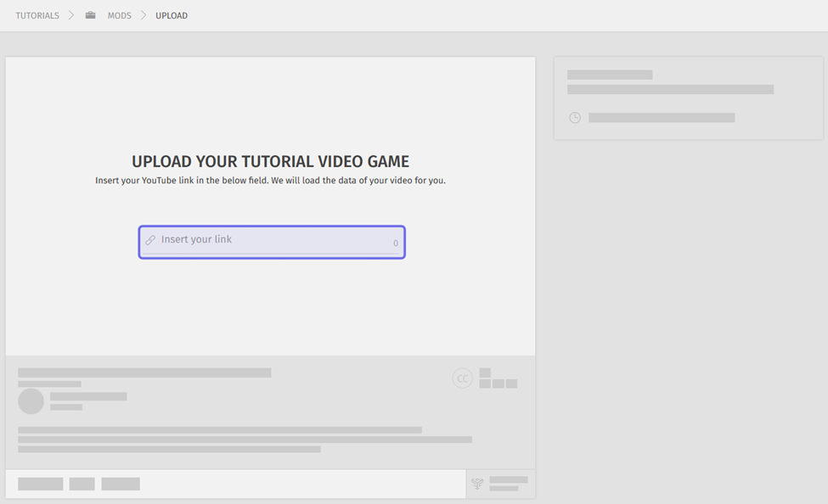Click the round avatar placeholder
Image resolution: width=828 pixels, height=504 pixels.
pos(31,401)
